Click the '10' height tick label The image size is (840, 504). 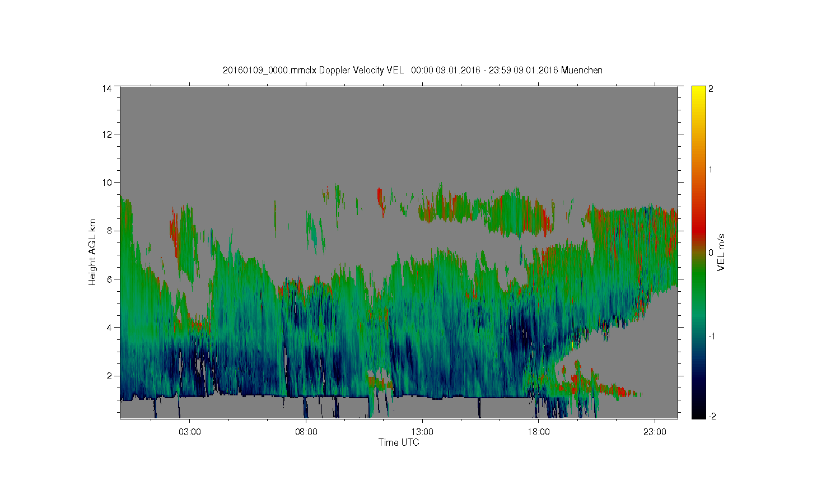click(107, 183)
